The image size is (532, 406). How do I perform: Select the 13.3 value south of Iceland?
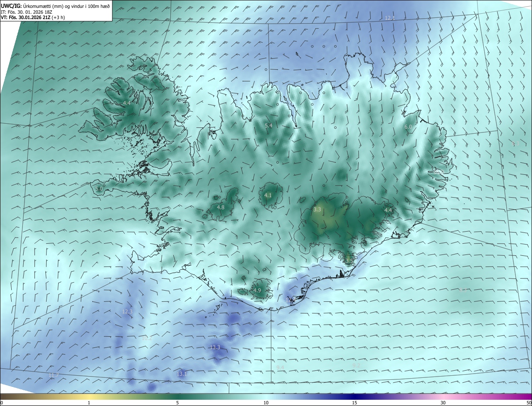pos(215,347)
